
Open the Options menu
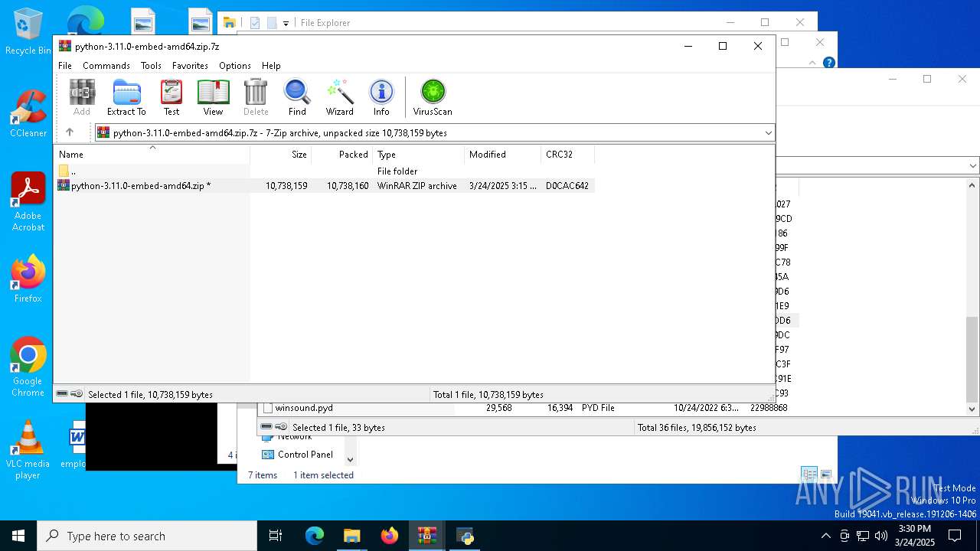[x=235, y=66]
